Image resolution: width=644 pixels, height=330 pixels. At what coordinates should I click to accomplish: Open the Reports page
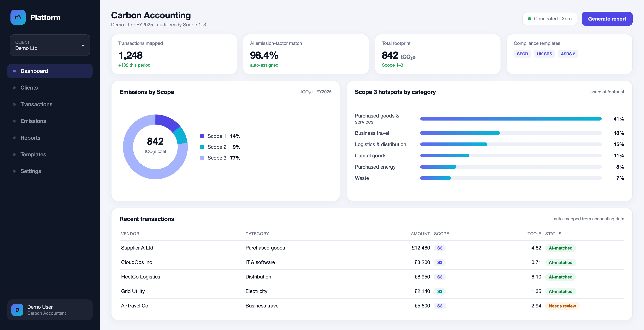click(x=50, y=138)
